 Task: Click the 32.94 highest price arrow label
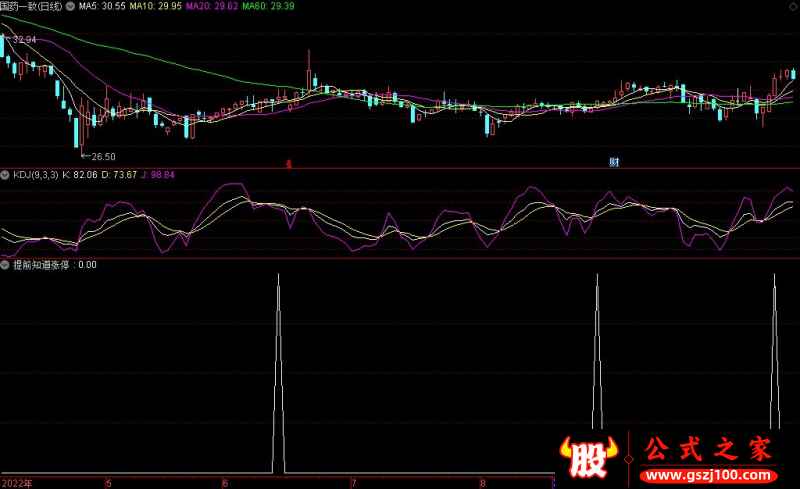pyautogui.click(x=22, y=39)
